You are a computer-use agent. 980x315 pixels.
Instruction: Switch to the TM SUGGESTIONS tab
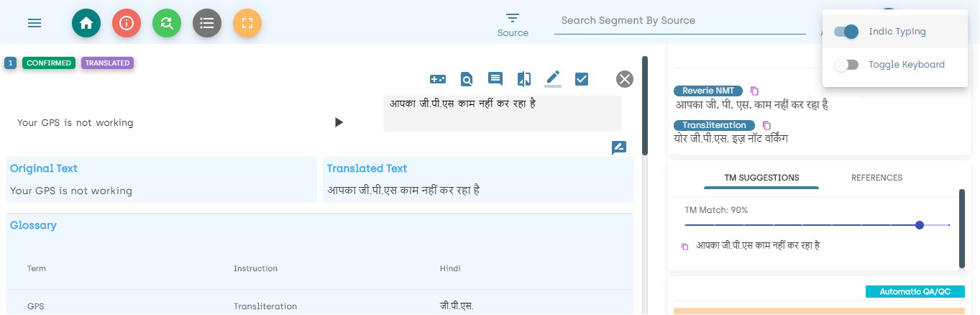[x=761, y=178]
